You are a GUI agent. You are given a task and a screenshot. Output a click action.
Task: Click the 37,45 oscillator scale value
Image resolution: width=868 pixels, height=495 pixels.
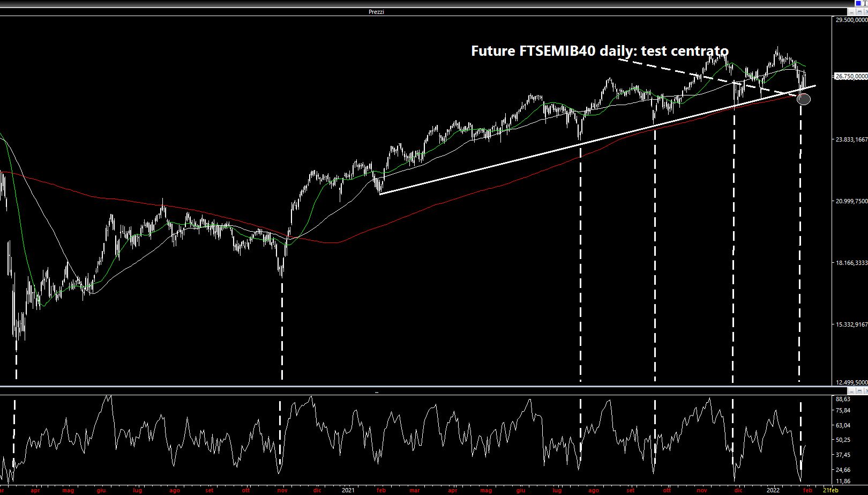tap(843, 455)
